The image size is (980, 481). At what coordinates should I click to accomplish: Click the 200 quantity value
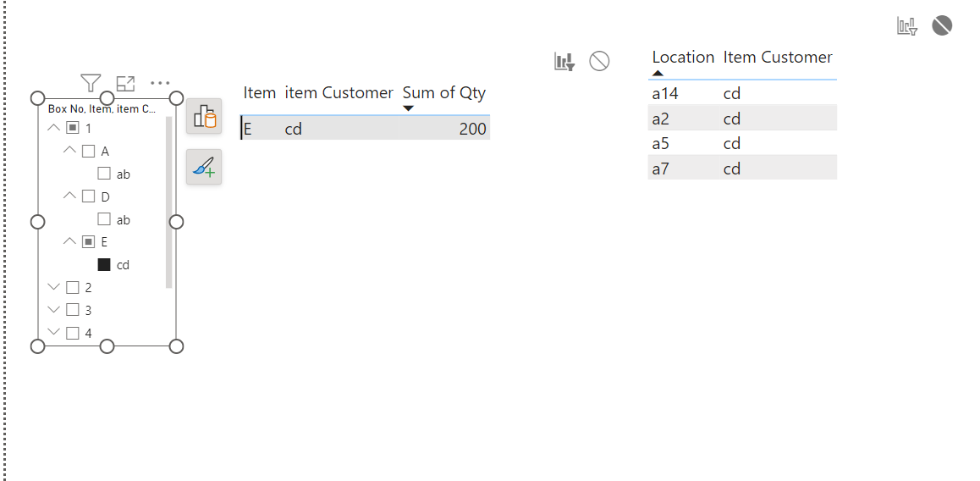point(473,129)
